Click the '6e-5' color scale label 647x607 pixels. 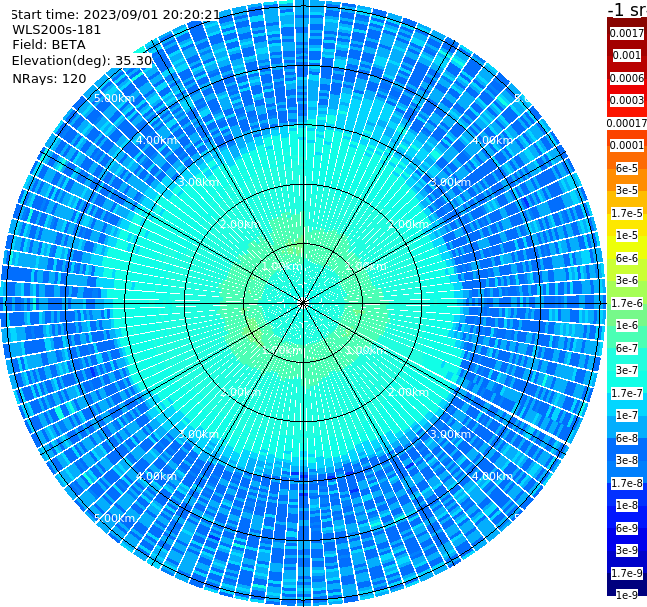coord(627,168)
